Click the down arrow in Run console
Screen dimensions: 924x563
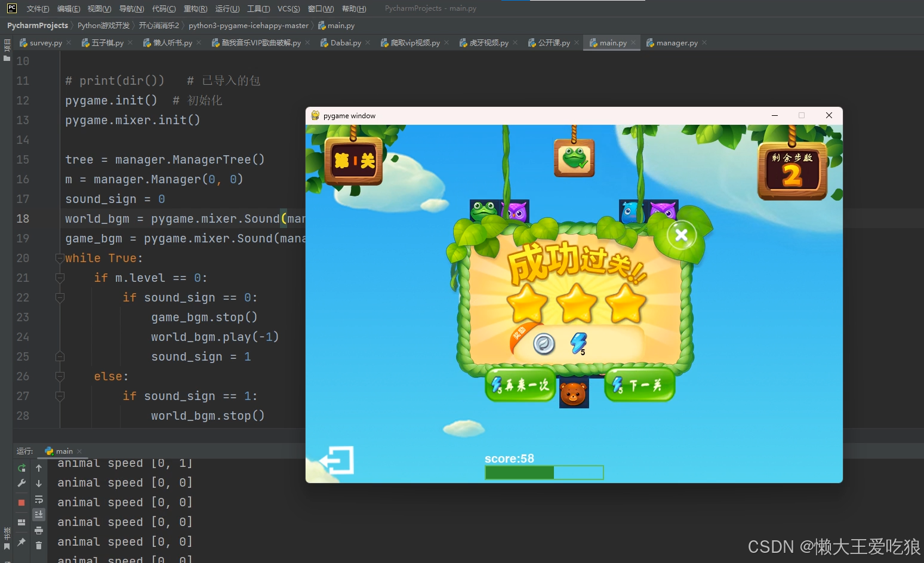coord(39,484)
